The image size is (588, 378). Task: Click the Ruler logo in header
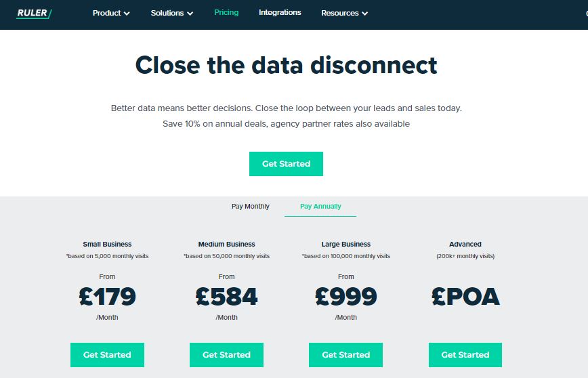coord(34,13)
